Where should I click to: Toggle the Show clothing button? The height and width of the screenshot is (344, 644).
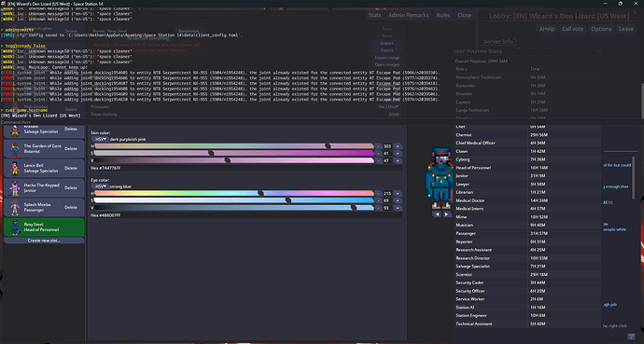[x=394, y=114]
